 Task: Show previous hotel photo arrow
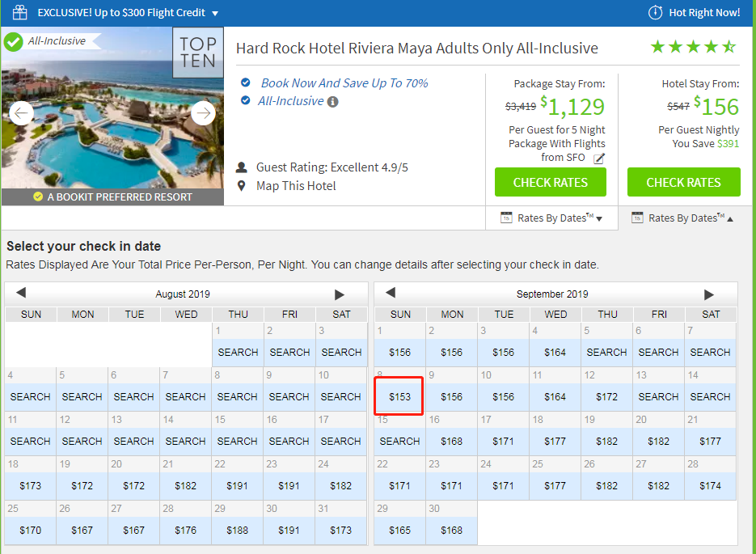pyautogui.click(x=21, y=113)
